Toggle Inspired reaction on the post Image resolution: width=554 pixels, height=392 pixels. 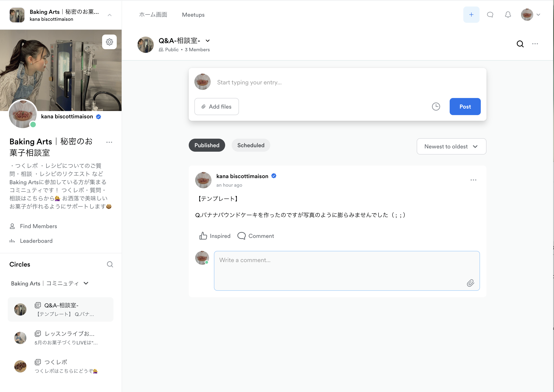pos(215,236)
